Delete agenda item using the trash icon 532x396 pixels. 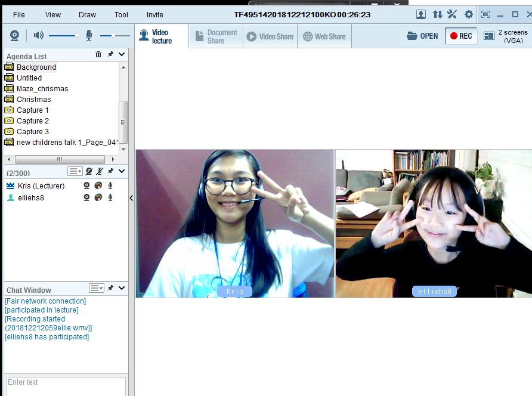click(x=98, y=55)
